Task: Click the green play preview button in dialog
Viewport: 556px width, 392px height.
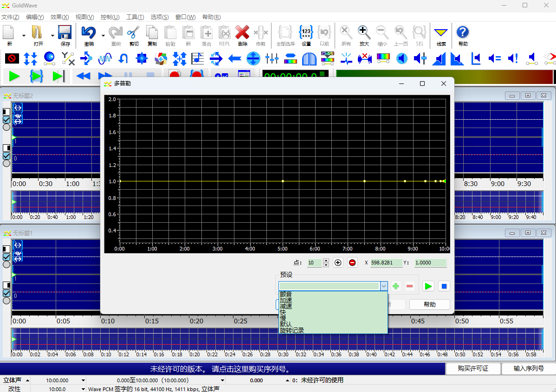Action: pos(428,286)
